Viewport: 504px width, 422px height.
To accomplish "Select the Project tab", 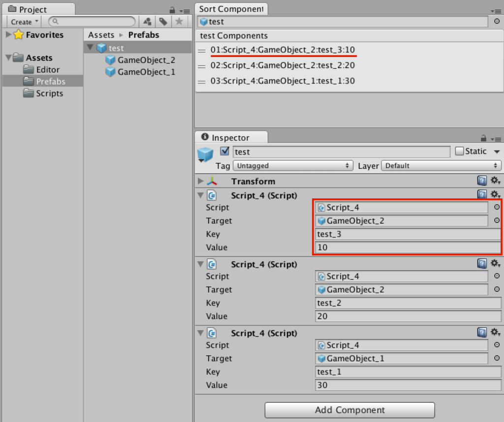I will coord(38,9).
